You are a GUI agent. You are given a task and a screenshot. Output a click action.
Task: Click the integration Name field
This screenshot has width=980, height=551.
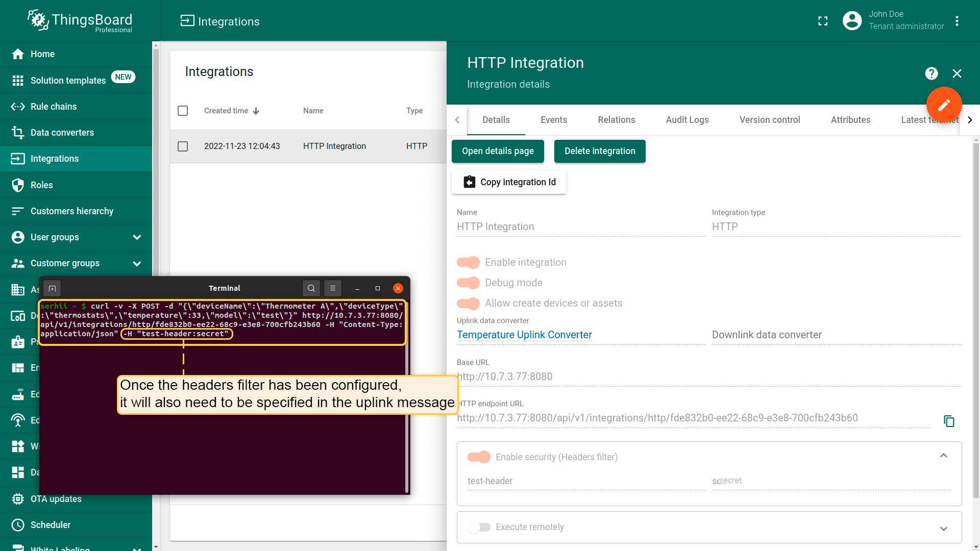581,227
